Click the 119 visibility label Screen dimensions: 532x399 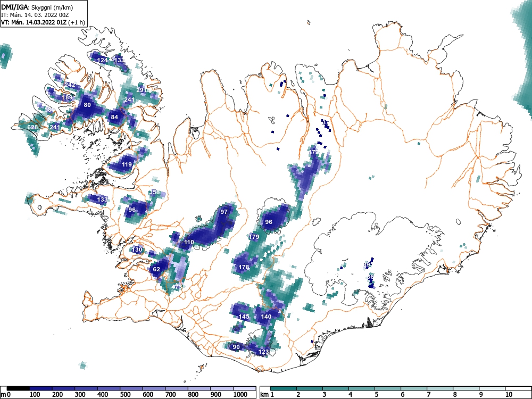(x=127, y=165)
